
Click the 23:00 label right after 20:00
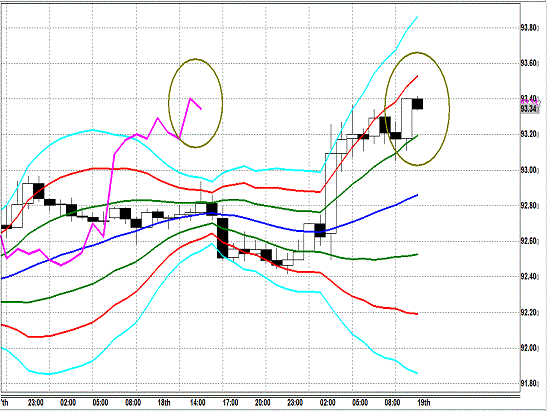click(295, 403)
